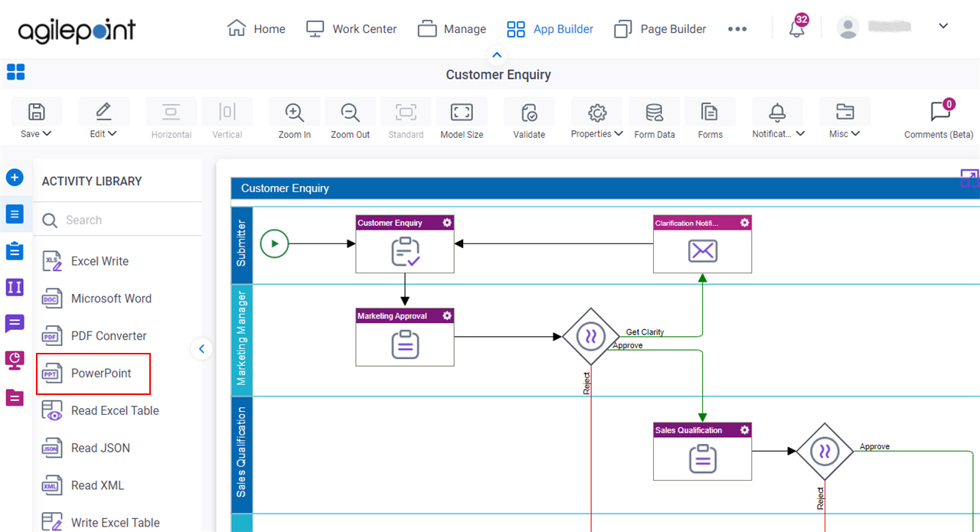980x532 pixels.
Task: Open the Manage tab
Action: pyautogui.click(x=452, y=29)
